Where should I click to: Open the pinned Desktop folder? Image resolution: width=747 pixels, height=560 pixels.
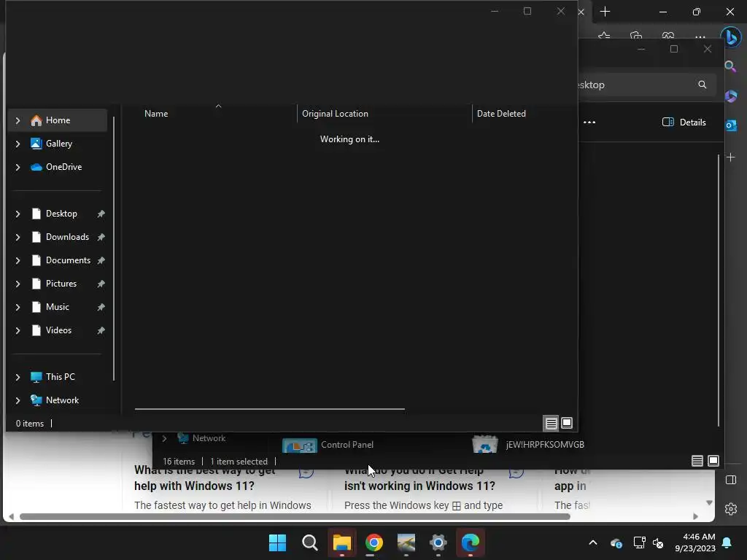coord(61,214)
